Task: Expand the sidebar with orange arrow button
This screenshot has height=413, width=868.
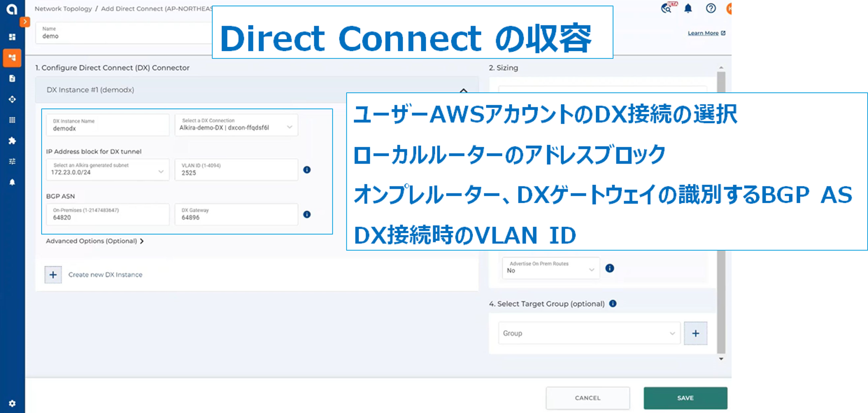Action: click(x=25, y=22)
